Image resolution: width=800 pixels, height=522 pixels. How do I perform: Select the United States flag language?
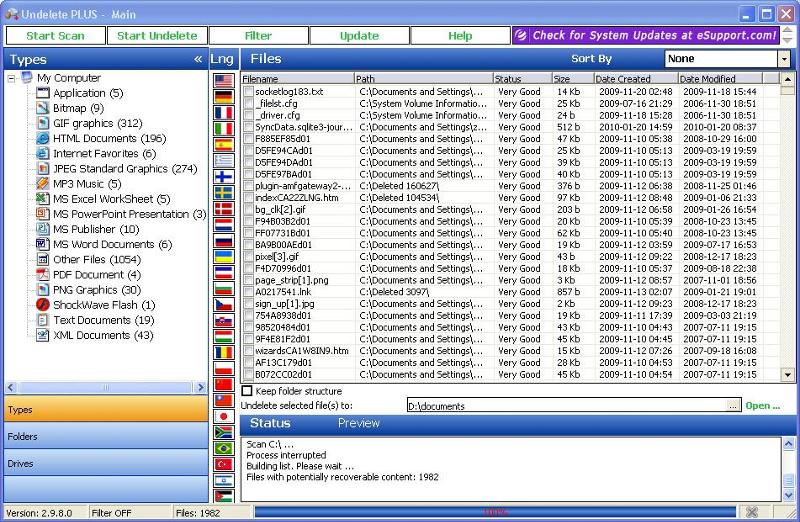coord(223,81)
